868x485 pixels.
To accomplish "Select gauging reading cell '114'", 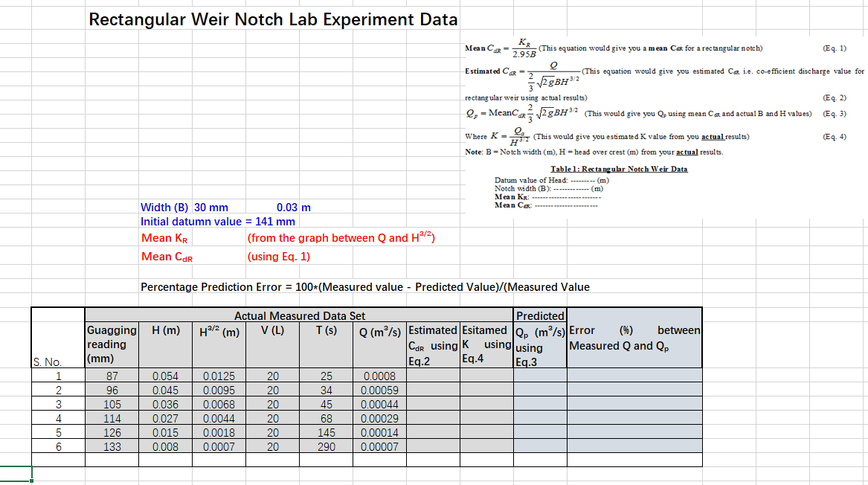I will 112,419.
